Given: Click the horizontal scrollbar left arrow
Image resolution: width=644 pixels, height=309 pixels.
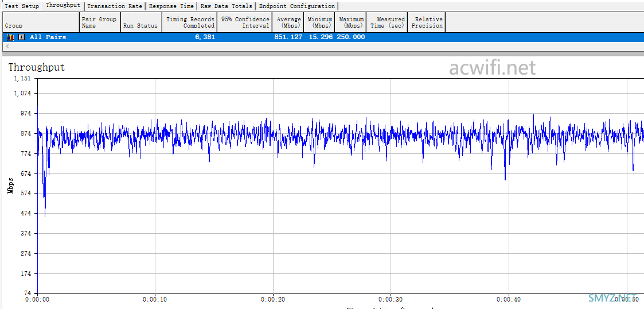Looking at the screenshot, I should pyautogui.click(x=7, y=46).
